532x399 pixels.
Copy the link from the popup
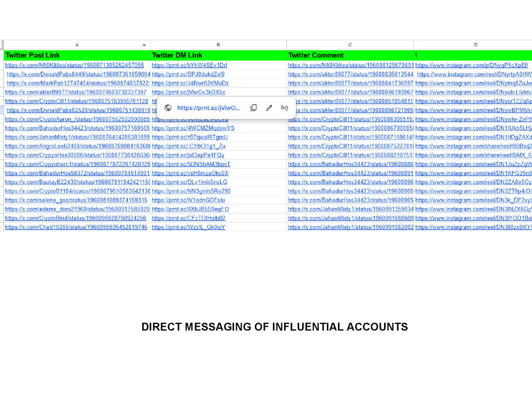253,108
